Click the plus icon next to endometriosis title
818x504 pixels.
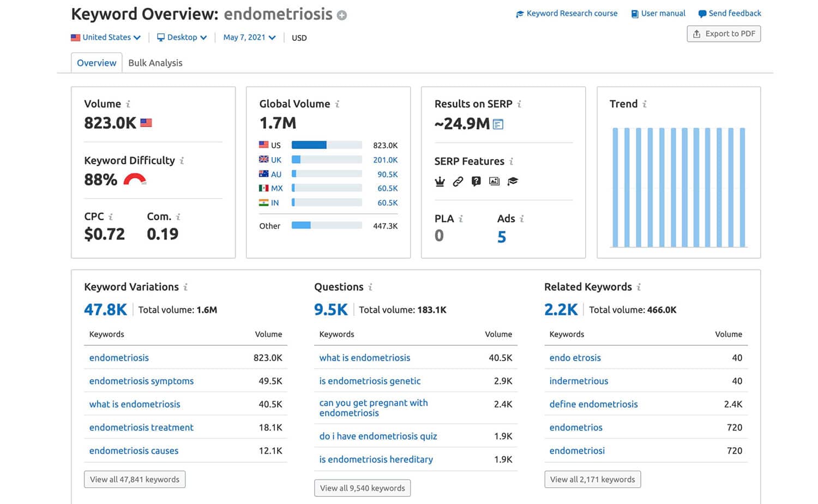coord(342,15)
